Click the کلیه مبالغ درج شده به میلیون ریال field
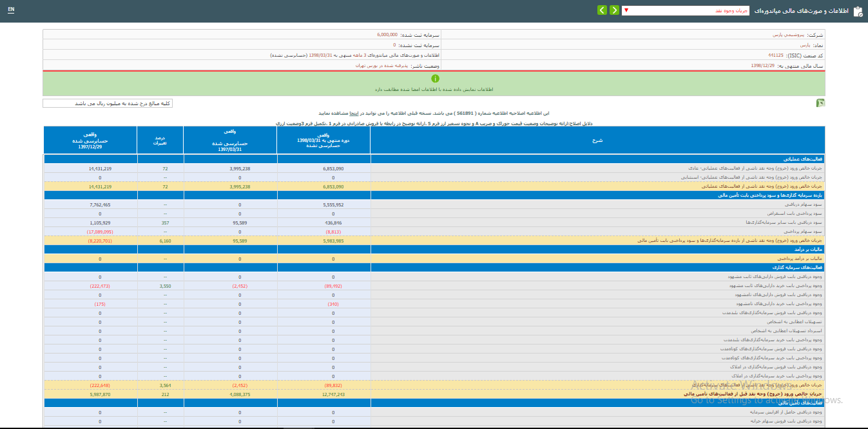This screenshot has height=429, width=868. (x=108, y=103)
